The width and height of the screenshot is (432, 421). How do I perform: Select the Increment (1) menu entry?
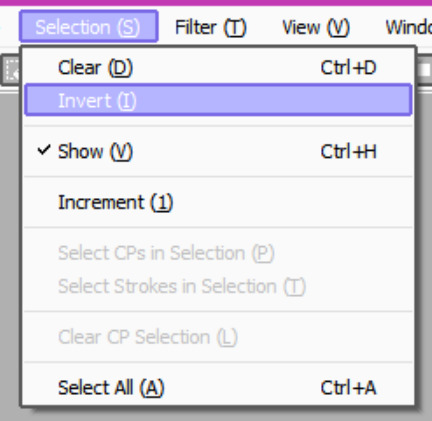click(218, 202)
